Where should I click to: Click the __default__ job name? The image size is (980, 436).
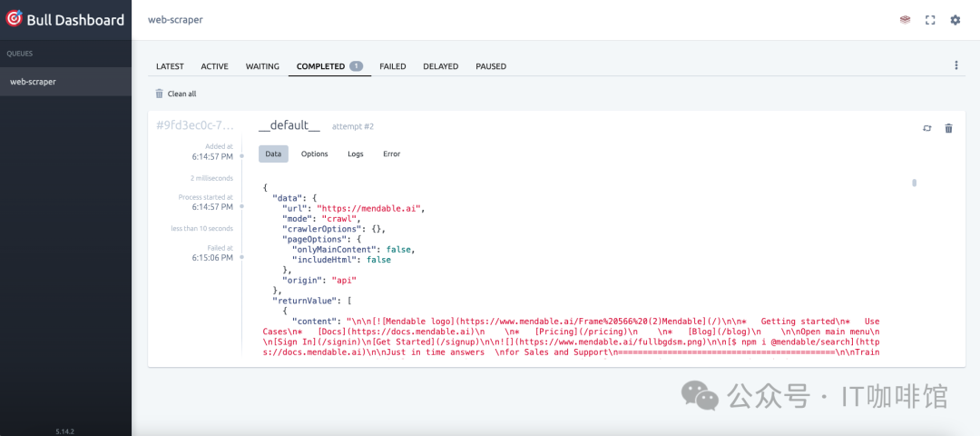click(289, 125)
